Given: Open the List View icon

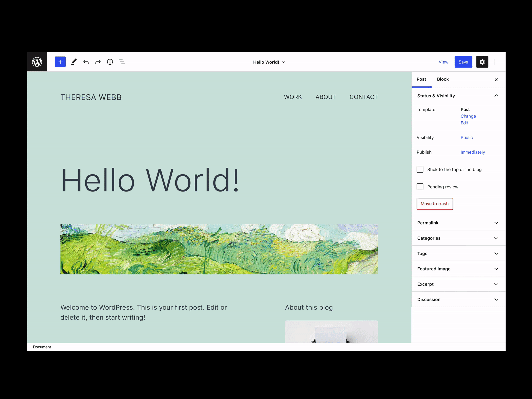Looking at the screenshot, I should (x=122, y=62).
